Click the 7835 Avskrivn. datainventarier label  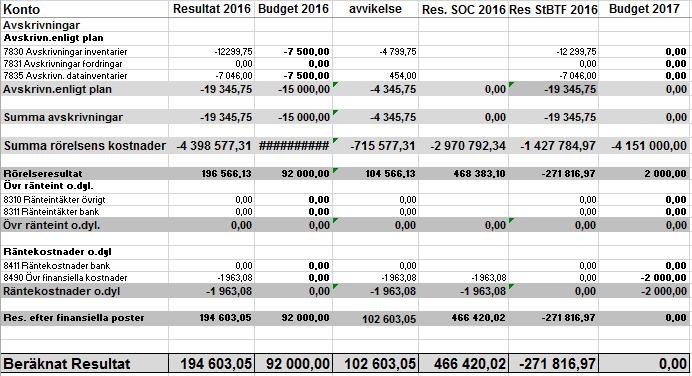coord(65,75)
